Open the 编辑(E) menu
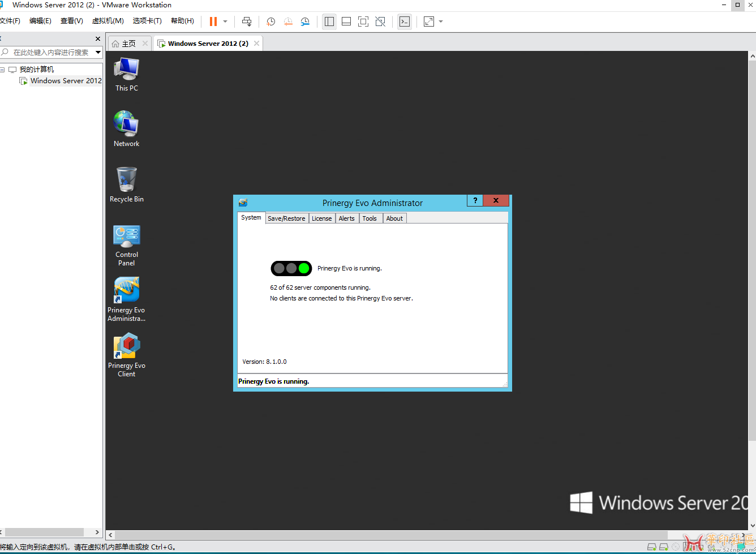Image resolution: width=756 pixels, height=554 pixels. point(40,21)
